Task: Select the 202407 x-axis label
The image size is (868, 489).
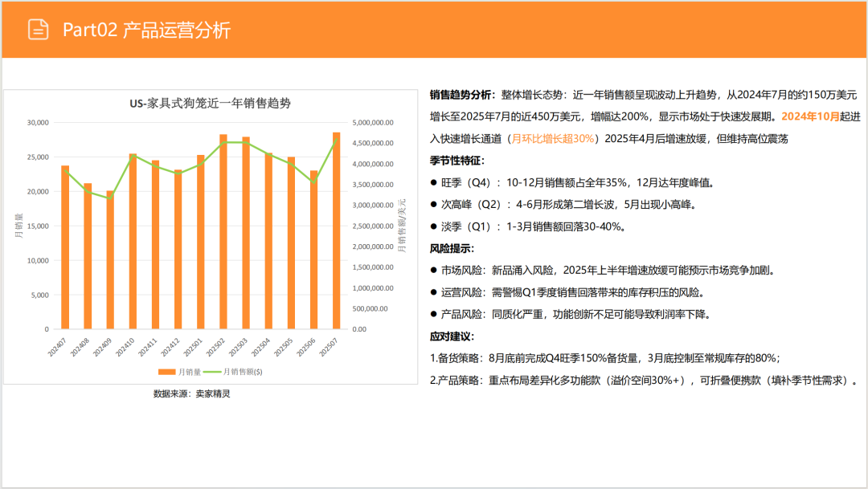Action: pyautogui.click(x=56, y=348)
